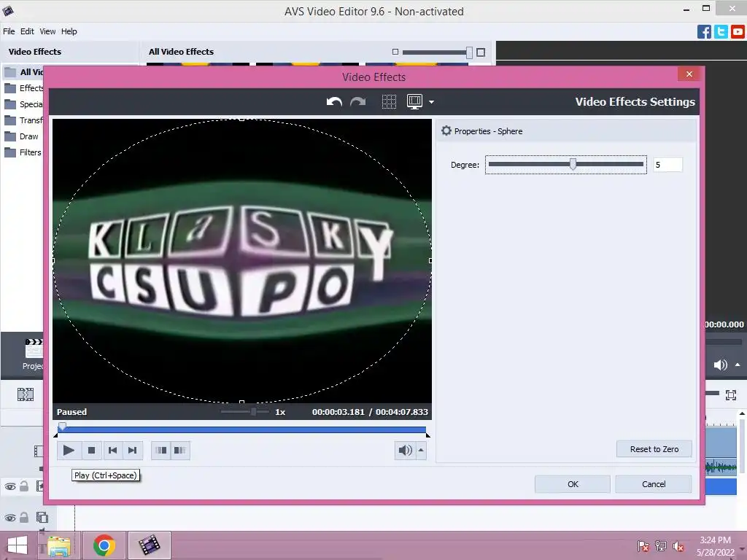Select the Filters folder in sidebar
The width and height of the screenshot is (747, 560).
(x=23, y=152)
